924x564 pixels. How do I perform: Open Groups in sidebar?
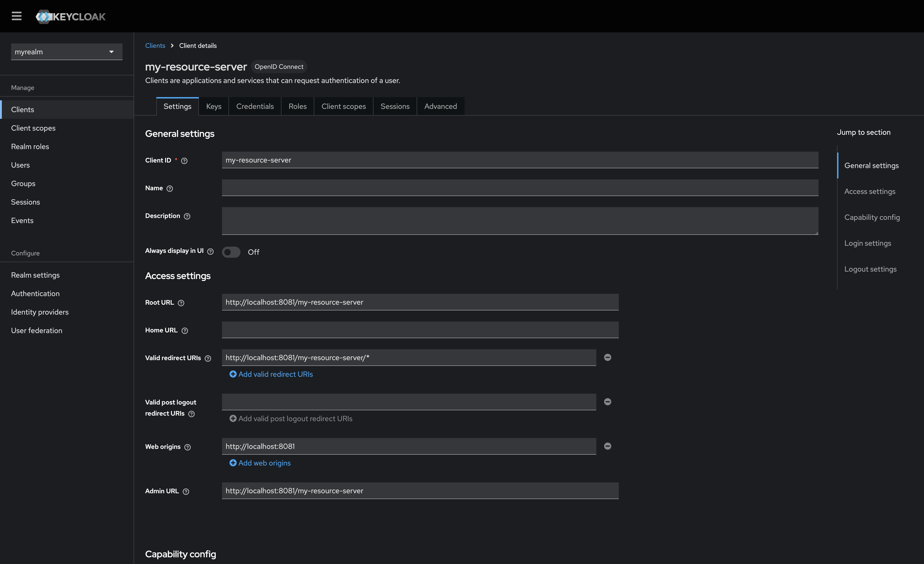point(67,184)
